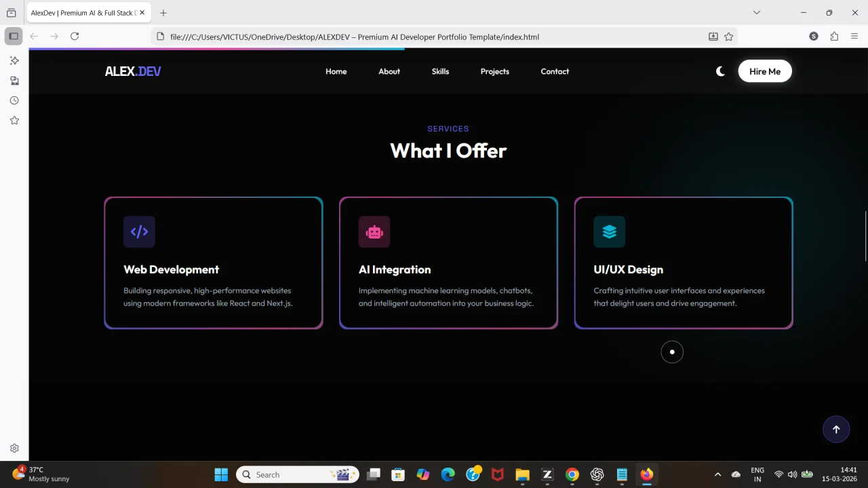The height and width of the screenshot is (488, 868).
Task: Jump to the Contact section
Action: click(x=555, y=71)
